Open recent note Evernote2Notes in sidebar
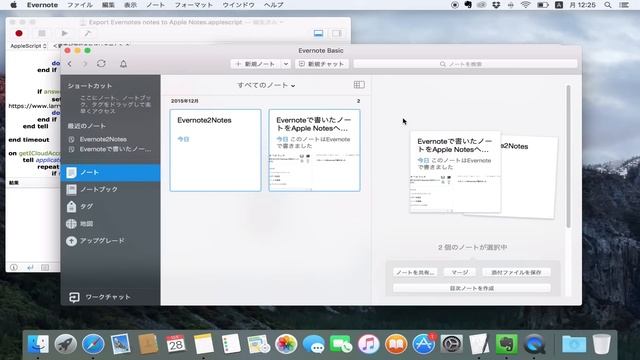Viewport: 640px width, 360px height. coord(103,139)
